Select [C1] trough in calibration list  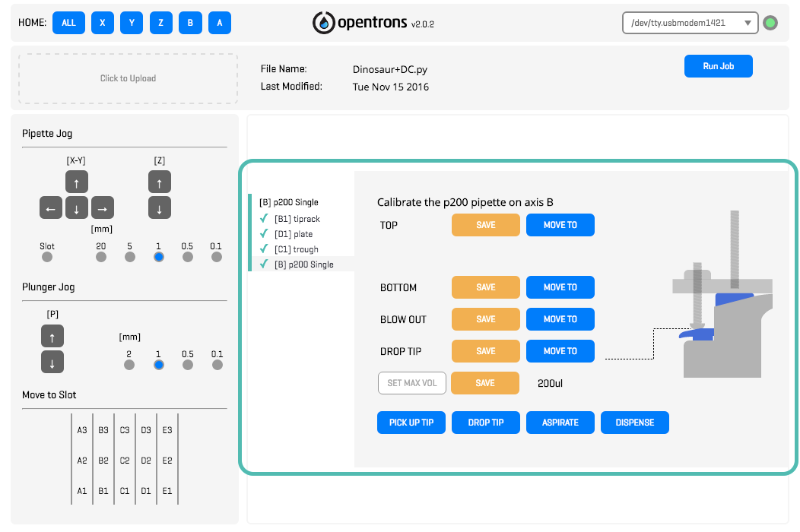coord(296,249)
